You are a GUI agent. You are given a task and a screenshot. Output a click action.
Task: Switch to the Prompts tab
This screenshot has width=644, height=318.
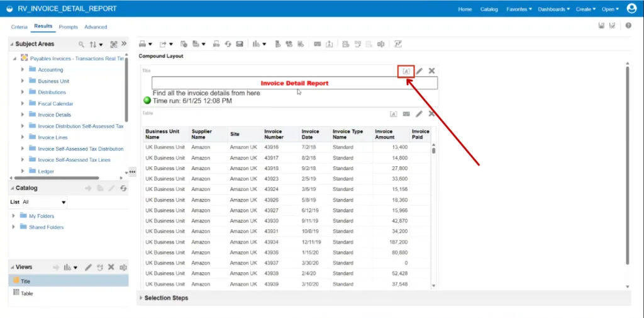click(68, 27)
